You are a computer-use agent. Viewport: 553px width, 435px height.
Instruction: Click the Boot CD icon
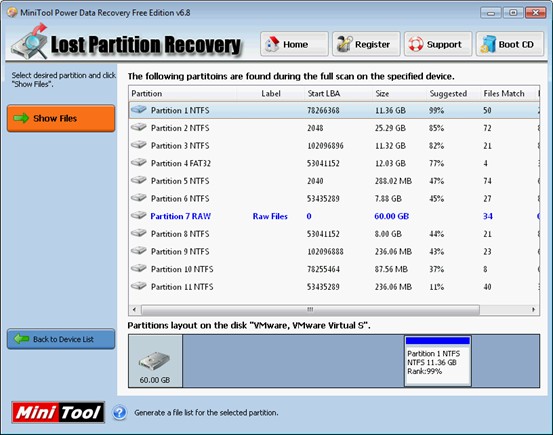tap(488, 44)
